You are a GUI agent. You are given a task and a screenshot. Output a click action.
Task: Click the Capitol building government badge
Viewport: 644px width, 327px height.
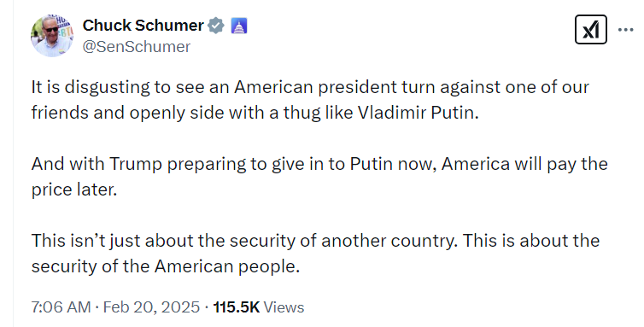(239, 26)
